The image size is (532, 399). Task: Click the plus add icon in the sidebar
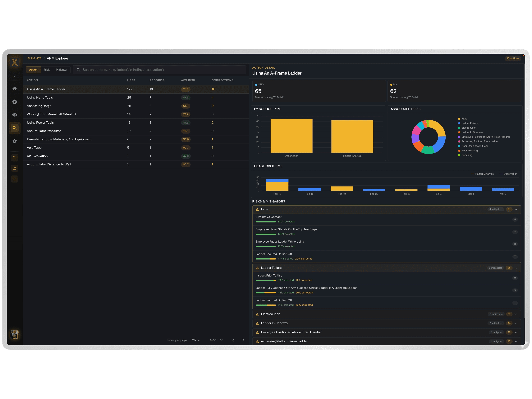(15, 102)
